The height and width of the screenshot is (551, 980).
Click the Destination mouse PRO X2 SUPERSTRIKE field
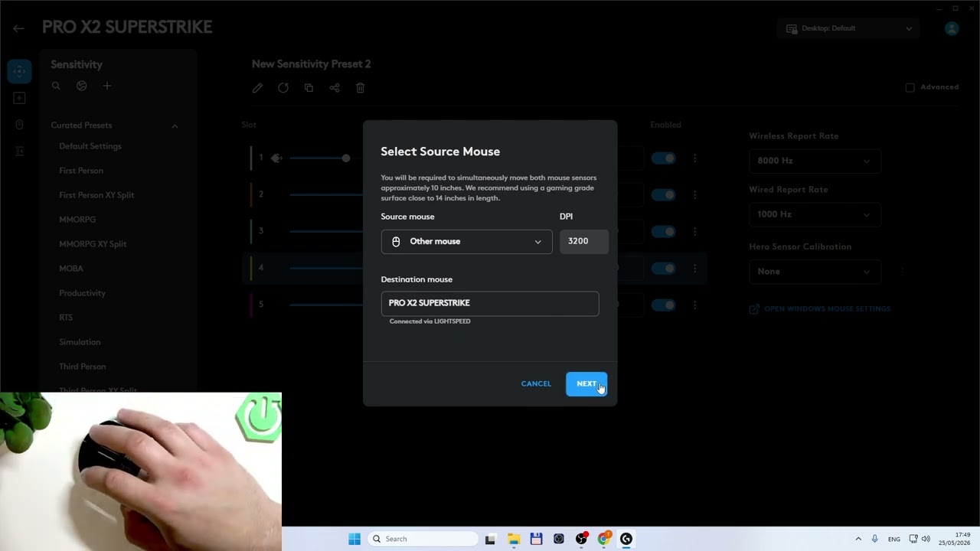click(490, 303)
